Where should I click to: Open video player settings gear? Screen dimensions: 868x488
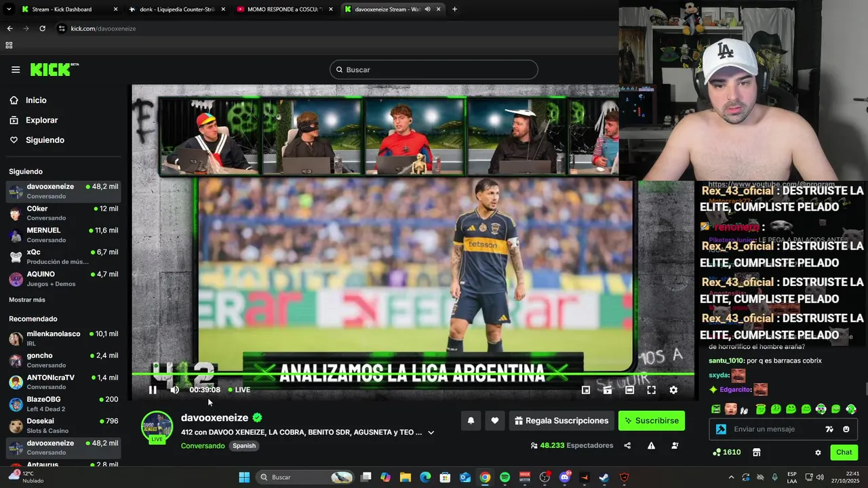[673, 390]
